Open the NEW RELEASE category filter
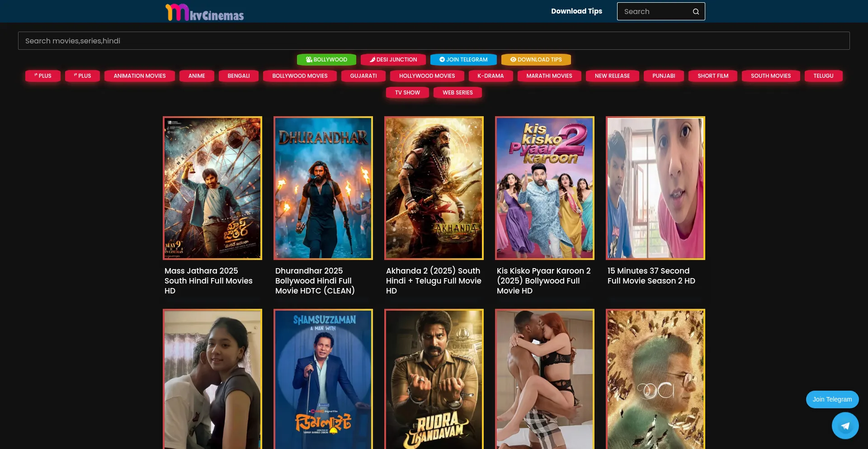The image size is (868, 449). [612, 76]
